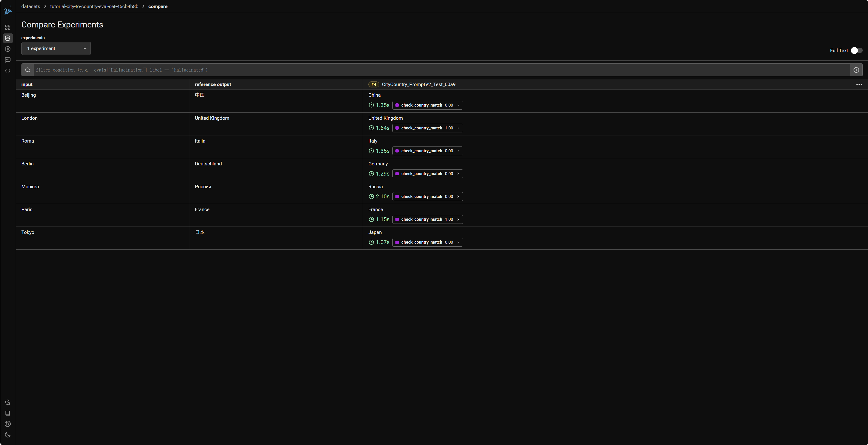Open Datasets icon in the sidebar
The image size is (868, 445).
[8, 38]
